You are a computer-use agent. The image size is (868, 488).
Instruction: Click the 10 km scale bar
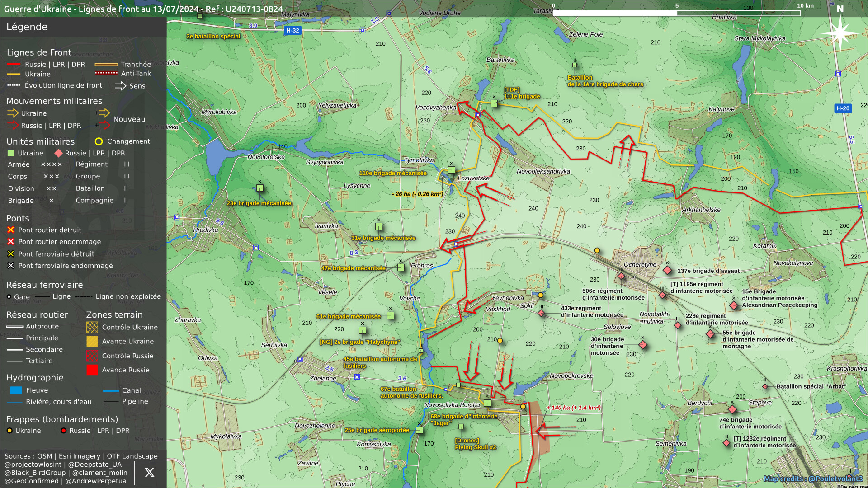pos(676,13)
